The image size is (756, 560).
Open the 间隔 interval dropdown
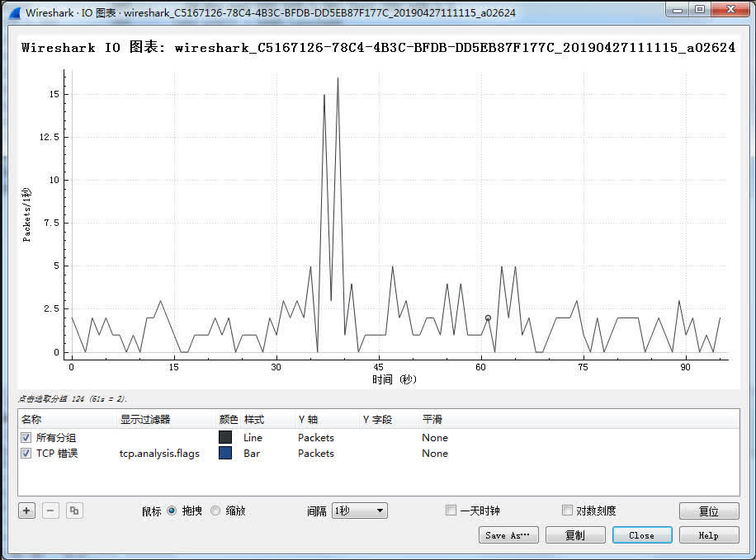359,511
